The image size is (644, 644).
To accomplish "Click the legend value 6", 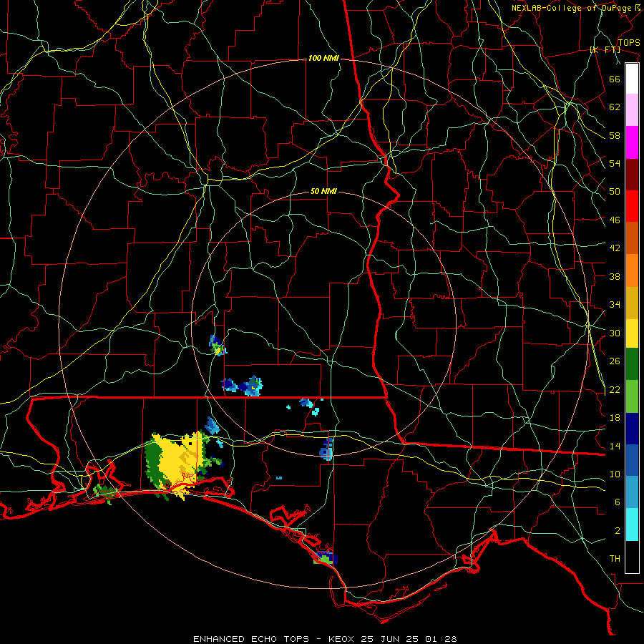I will (x=618, y=502).
